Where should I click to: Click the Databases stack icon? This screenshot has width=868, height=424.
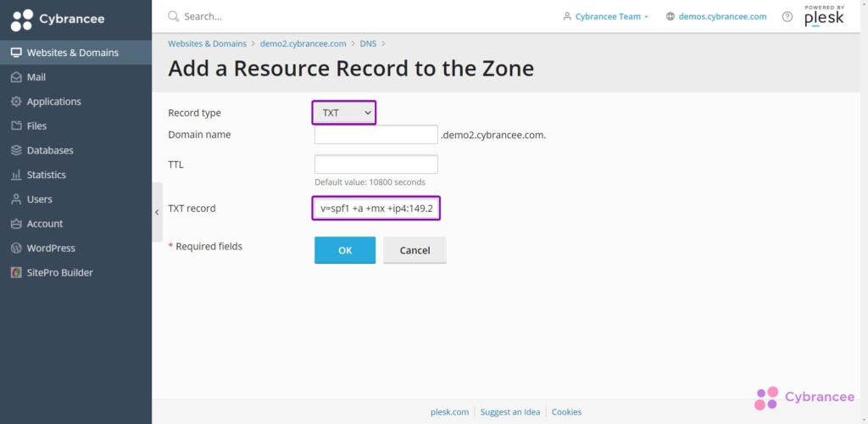click(x=16, y=150)
